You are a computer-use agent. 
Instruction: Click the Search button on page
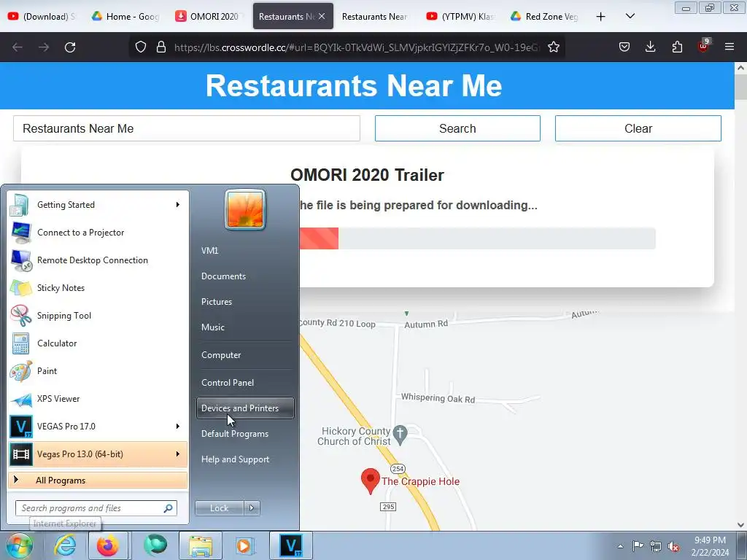[457, 128]
